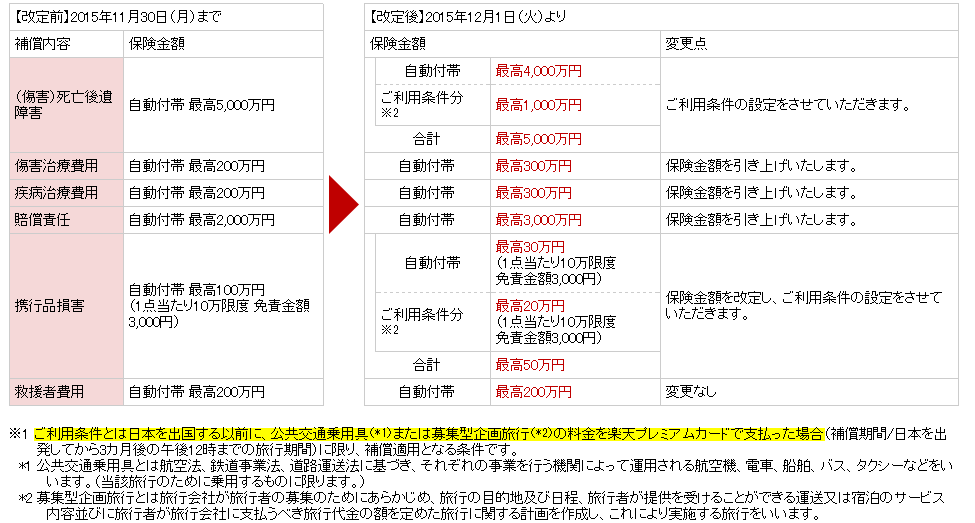Click the yellow highlighted ご利用条件とは sentence
Viewport: 975px width, 523px height.
[429, 434]
